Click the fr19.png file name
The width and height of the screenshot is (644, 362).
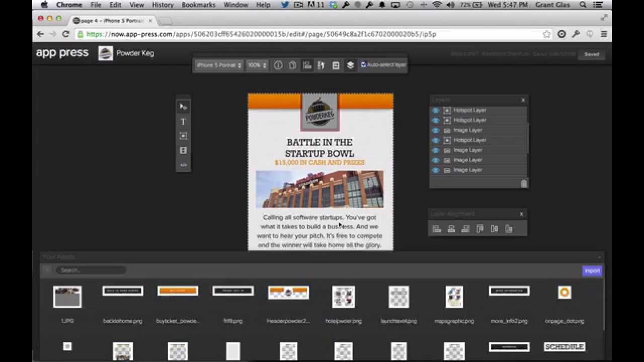tap(233, 321)
